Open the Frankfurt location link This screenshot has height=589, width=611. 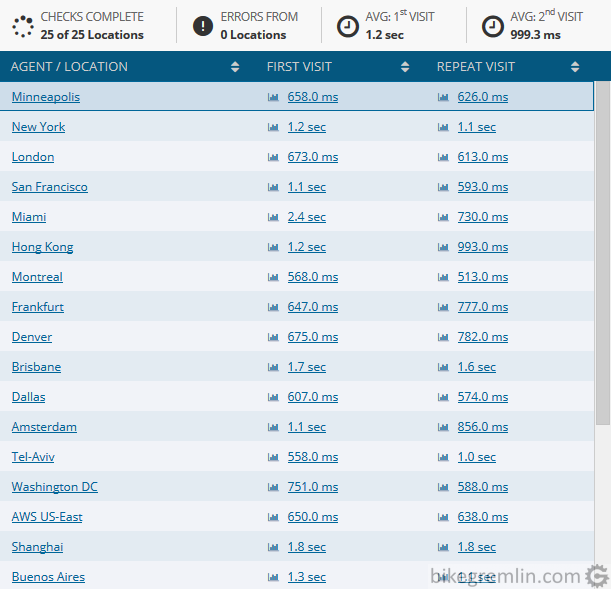(x=38, y=307)
